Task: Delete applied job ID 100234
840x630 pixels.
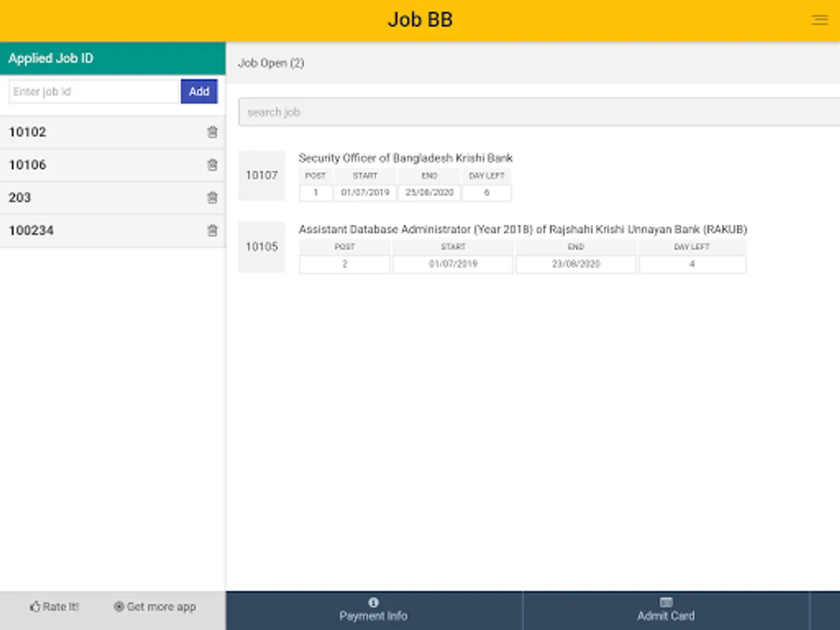Action: point(213,230)
